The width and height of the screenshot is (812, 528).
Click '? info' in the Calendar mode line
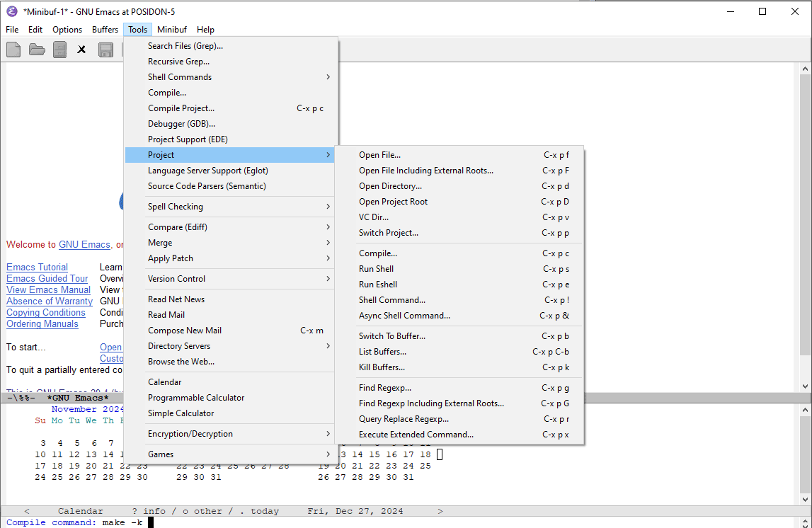click(149, 512)
